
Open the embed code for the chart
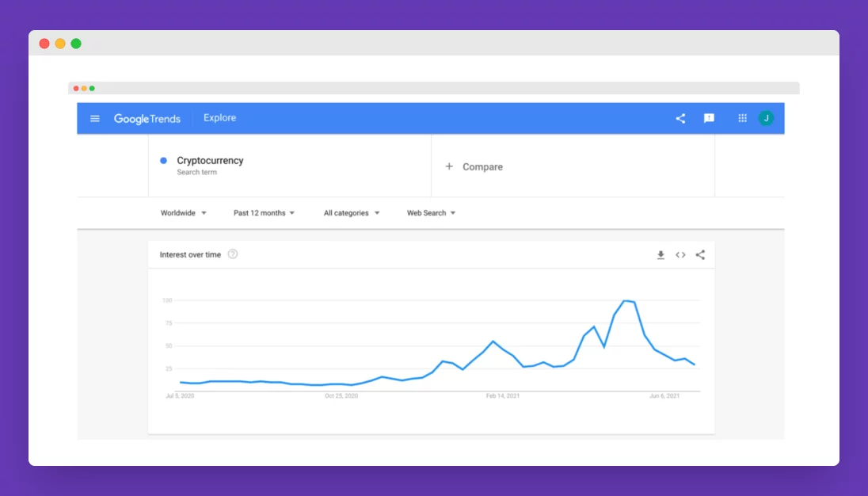point(680,254)
